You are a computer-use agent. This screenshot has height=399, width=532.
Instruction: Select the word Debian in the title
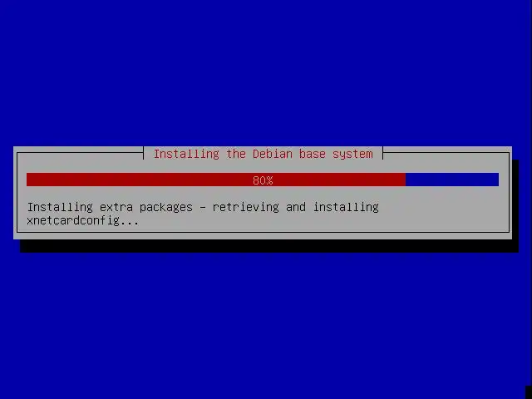coord(273,154)
